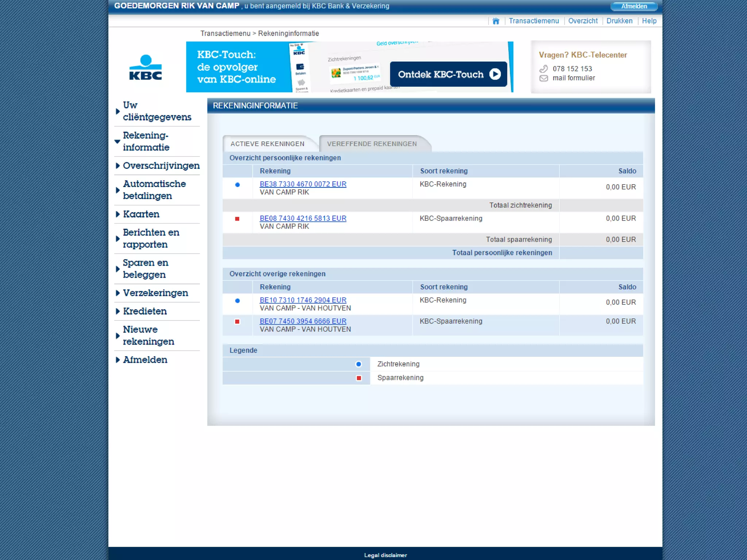Click the mail formulier link
Viewport: 747px width, 560px height.
[574, 78]
